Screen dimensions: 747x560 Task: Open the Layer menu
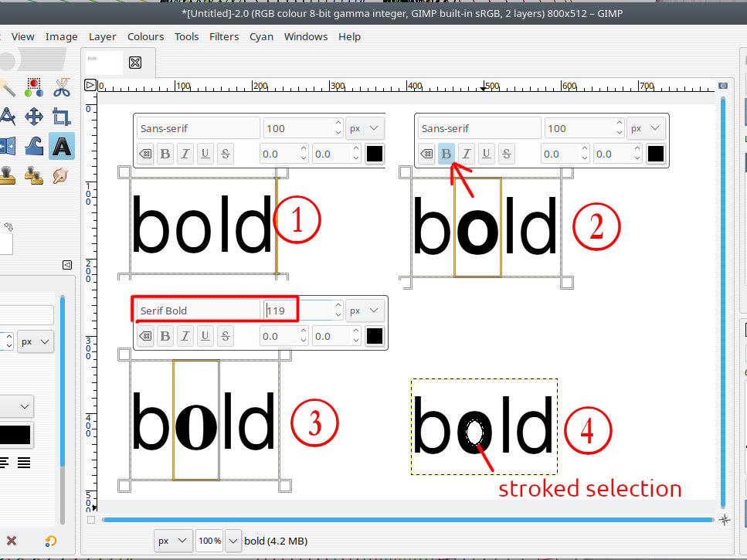pos(103,36)
